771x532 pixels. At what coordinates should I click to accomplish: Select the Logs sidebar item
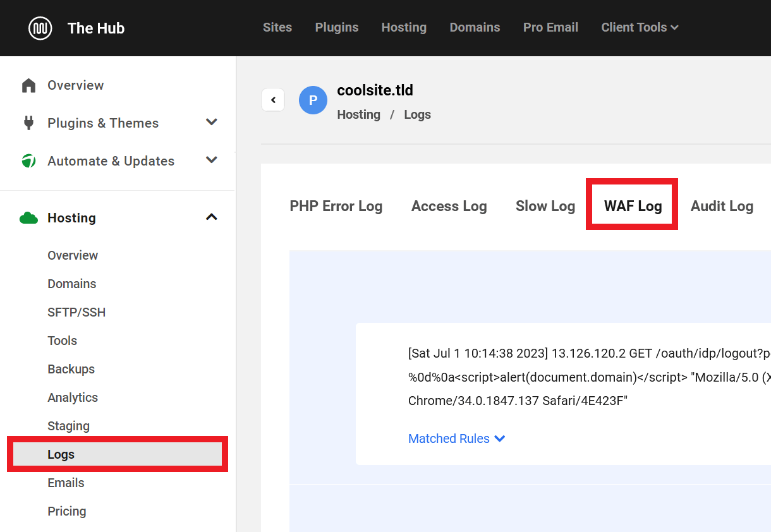[x=118, y=454]
